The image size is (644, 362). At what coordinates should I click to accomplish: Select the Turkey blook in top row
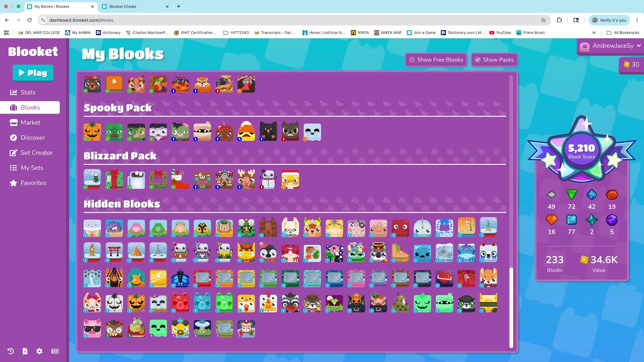click(247, 84)
